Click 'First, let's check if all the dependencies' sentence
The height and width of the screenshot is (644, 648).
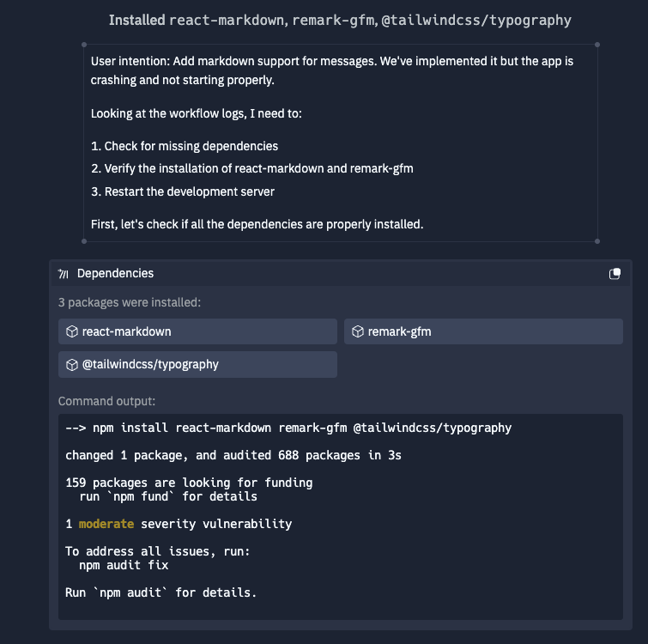(x=257, y=224)
